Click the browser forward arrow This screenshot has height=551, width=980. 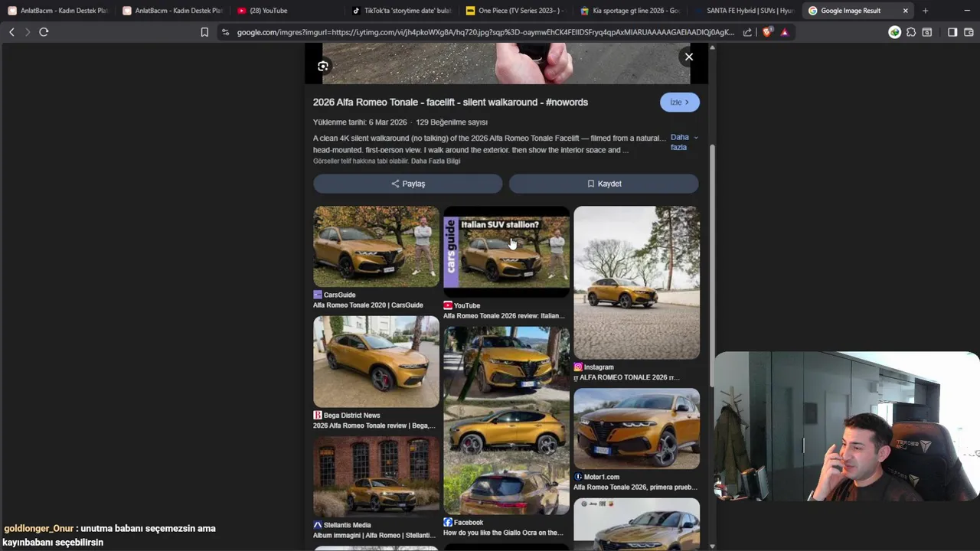(x=28, y=32)
